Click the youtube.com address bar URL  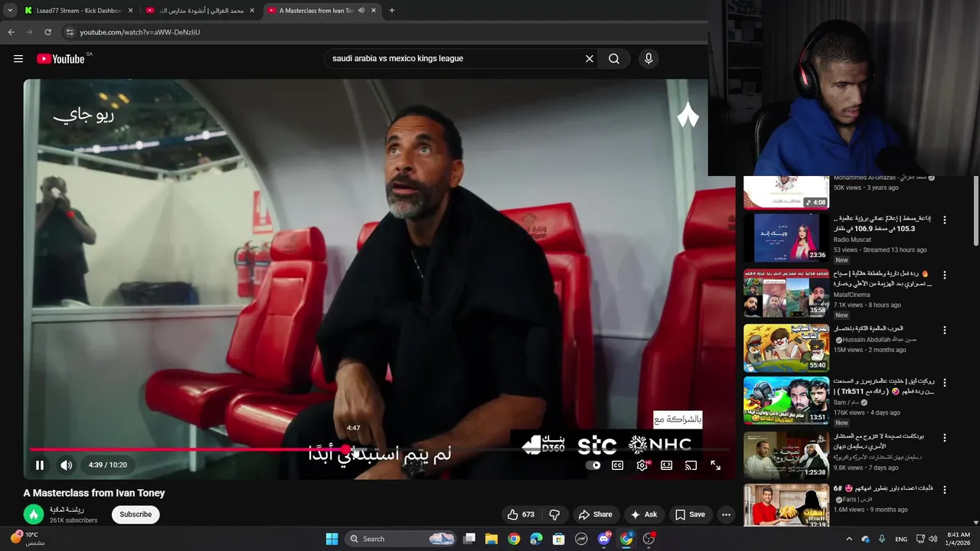click(x=140, y=32)
